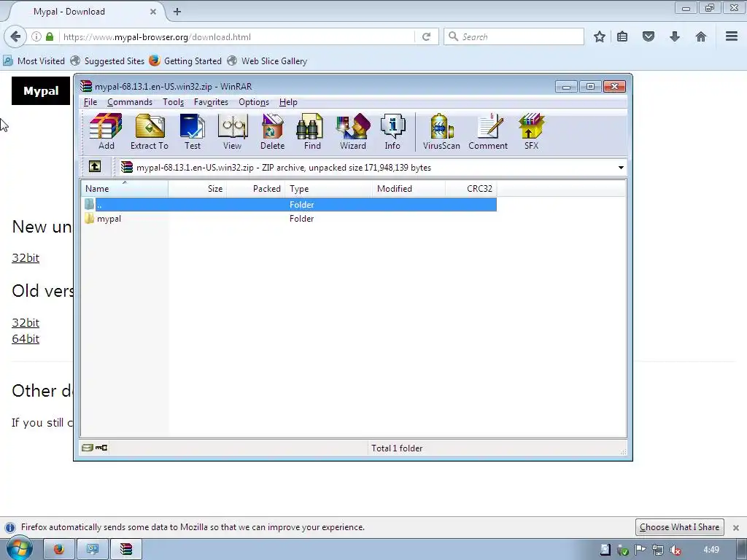Image resolution: width=747 pixels, height=560 pixels.
Task: Open the Help menu in WinRAR
Action: tap(288, 102)
